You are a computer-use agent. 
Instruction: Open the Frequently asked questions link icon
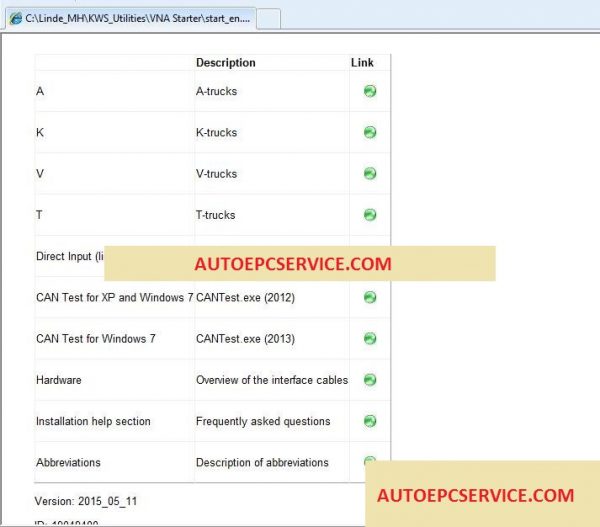370,421
